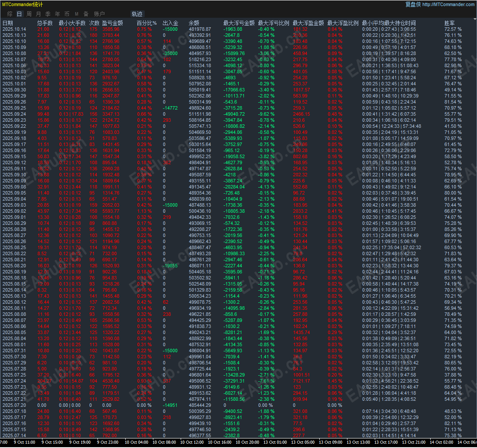
Task: Click the 最小|大手数 column header
Action: click(x=72, y=23)
